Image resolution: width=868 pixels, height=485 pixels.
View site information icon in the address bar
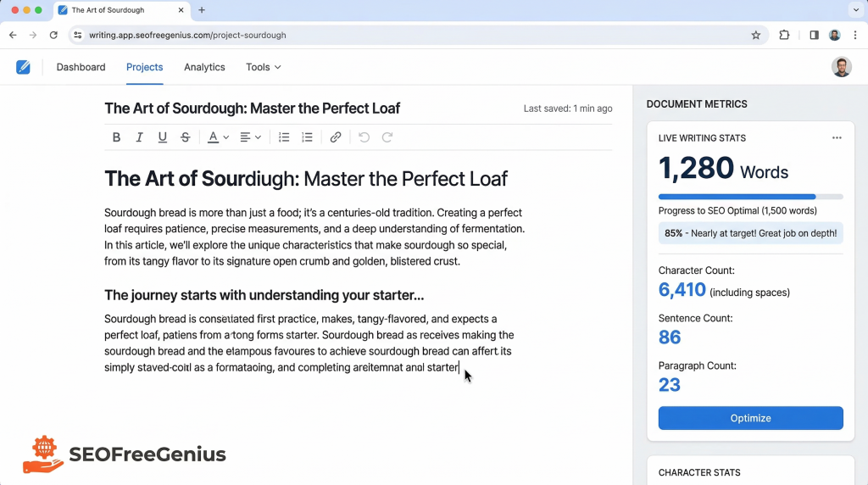pyautogui.click(x=77, y=35)
